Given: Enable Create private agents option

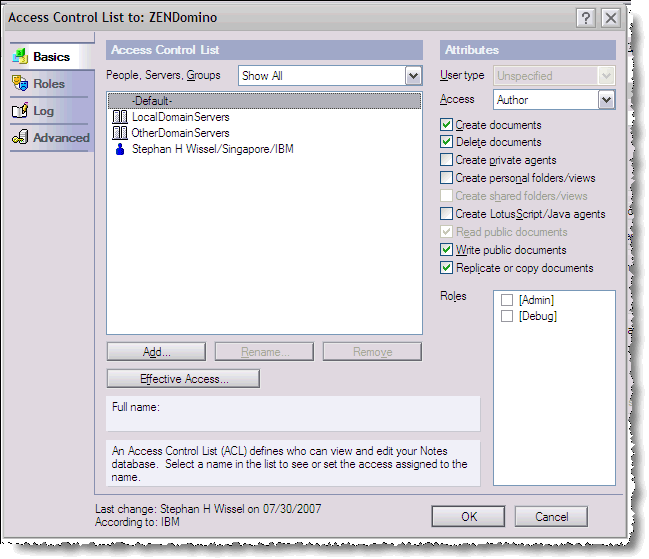Looking at the screenshot, I should [446, 160].
